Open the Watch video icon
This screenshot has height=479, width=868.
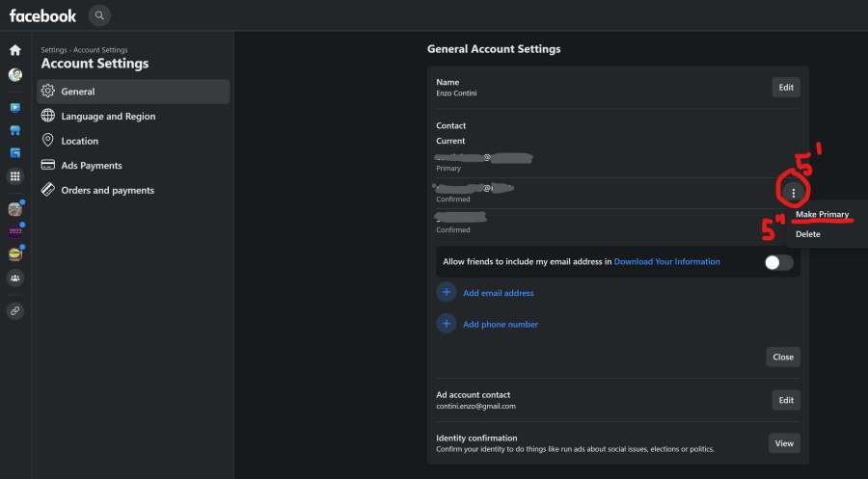(15, 107)
